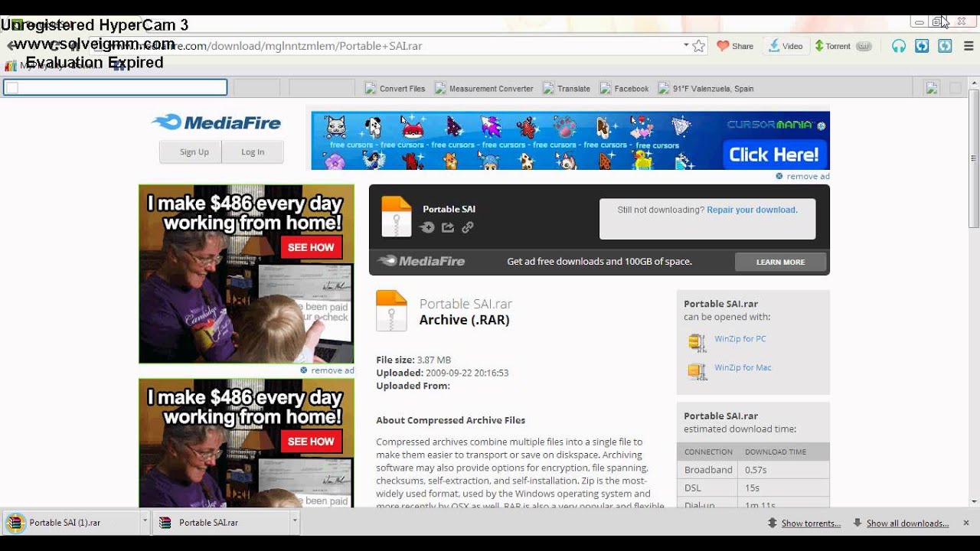Click the DSL connection row
The image size is (980, 551).
(x=753, y=488)
